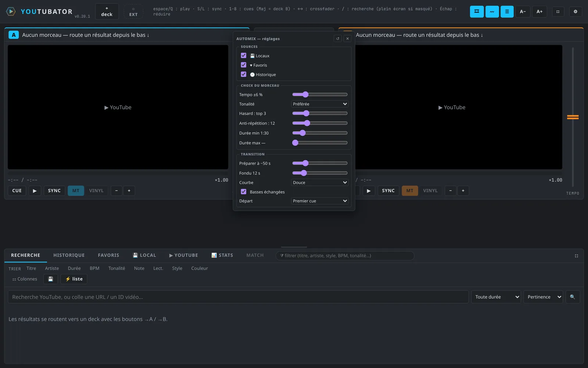
Task: Open the Départ dropdown set to Premier cue
Action: click(x=320, y=201)
